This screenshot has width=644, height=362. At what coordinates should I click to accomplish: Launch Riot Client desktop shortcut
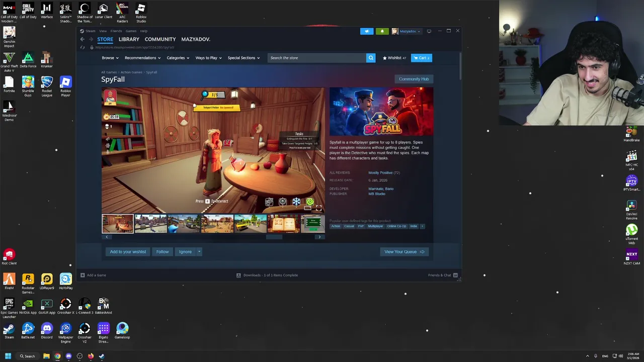[9, 257]
